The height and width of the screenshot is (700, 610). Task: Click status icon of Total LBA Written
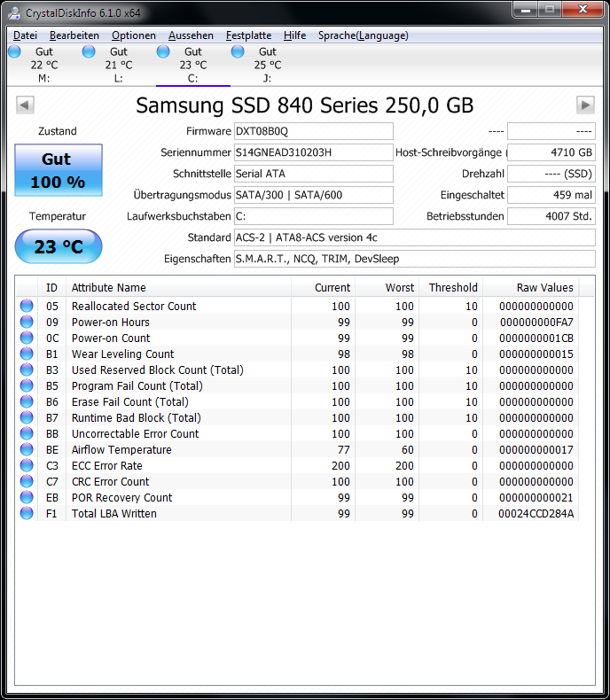click(x=27, y=513)
